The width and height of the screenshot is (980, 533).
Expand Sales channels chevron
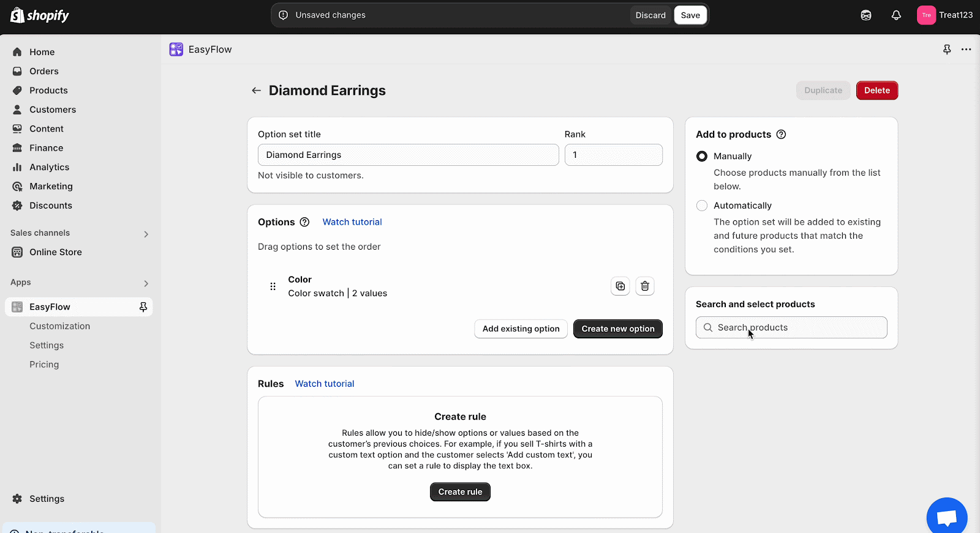click(x=146, y=234)
